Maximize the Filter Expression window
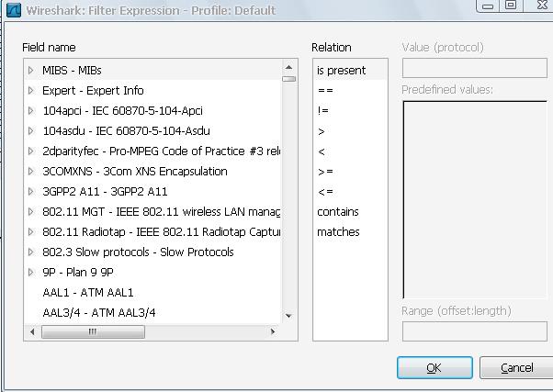 (511, 6)
